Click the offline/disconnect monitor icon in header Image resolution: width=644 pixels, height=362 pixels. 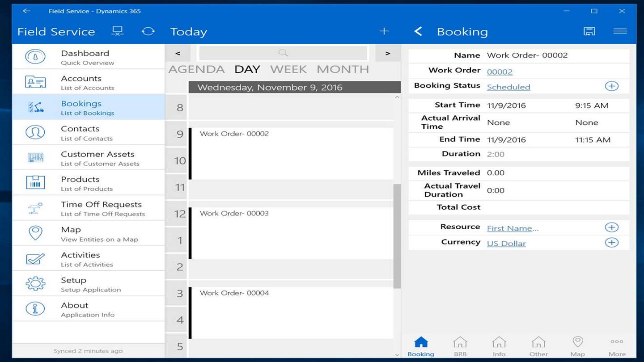click(118, 31)
